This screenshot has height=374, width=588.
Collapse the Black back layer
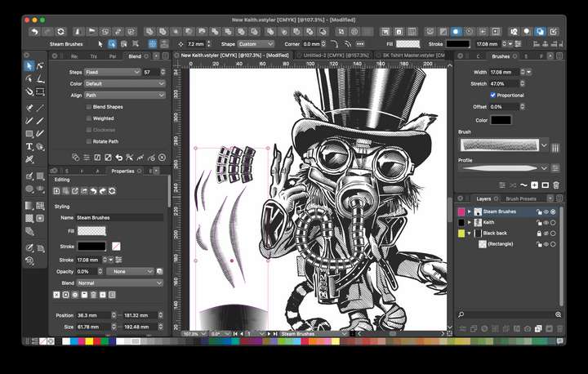click(x=469, y=234)
